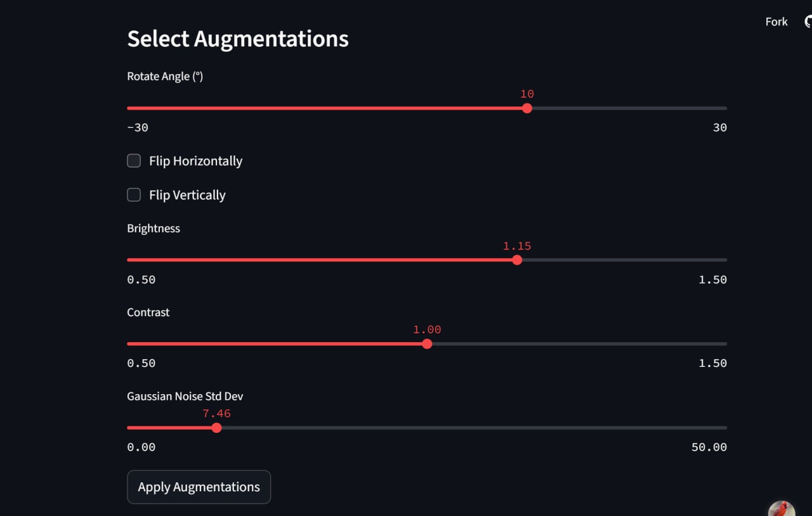Enable the Flip Horizontally checkbox
The height and width of the screenshot is (516, 812).
tap(134, 161)
